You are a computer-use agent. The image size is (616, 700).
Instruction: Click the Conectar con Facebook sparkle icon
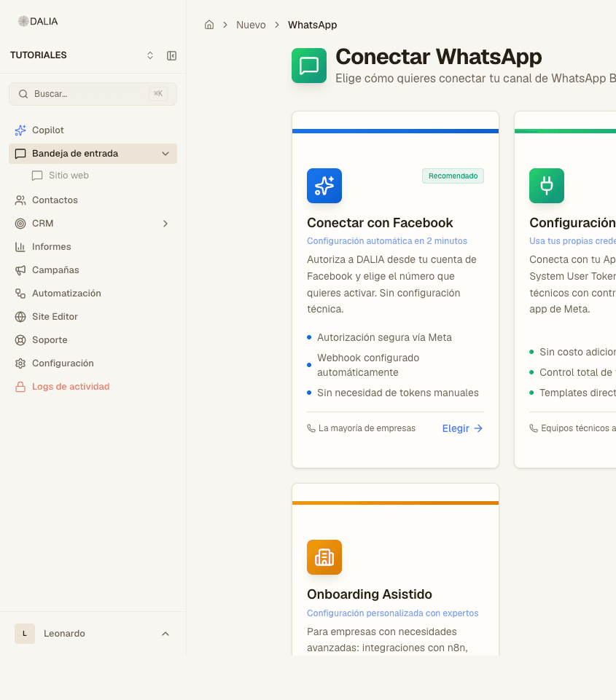(324, 186)
